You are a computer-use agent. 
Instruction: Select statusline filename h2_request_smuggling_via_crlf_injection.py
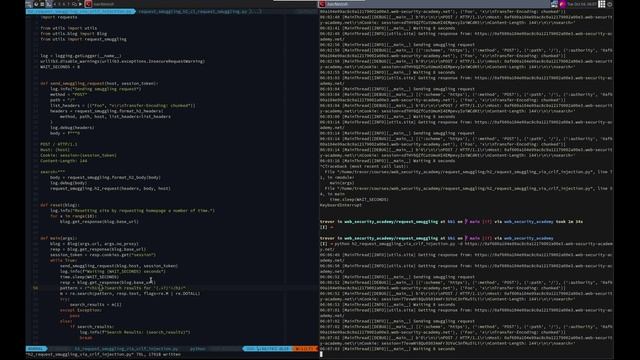click(126, 349)
